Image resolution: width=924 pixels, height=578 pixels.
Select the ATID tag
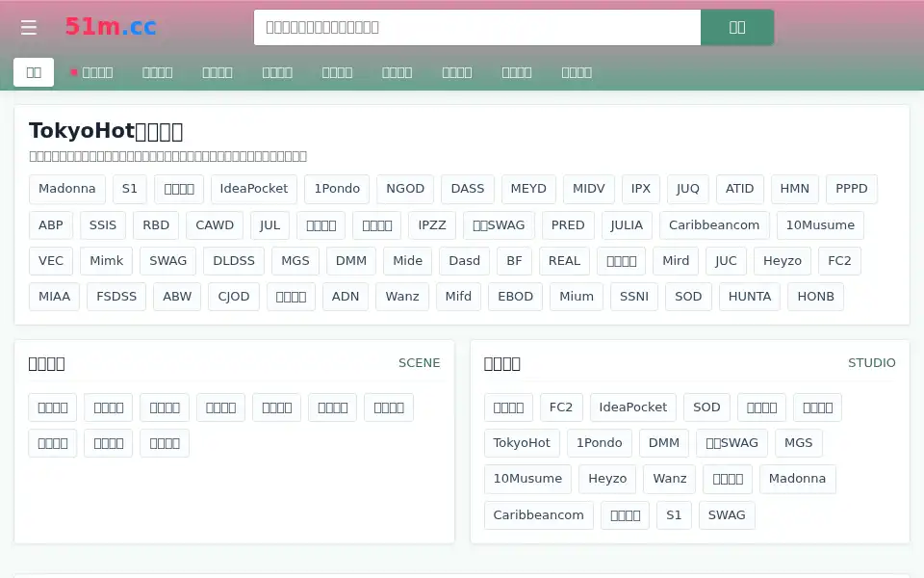739,189
